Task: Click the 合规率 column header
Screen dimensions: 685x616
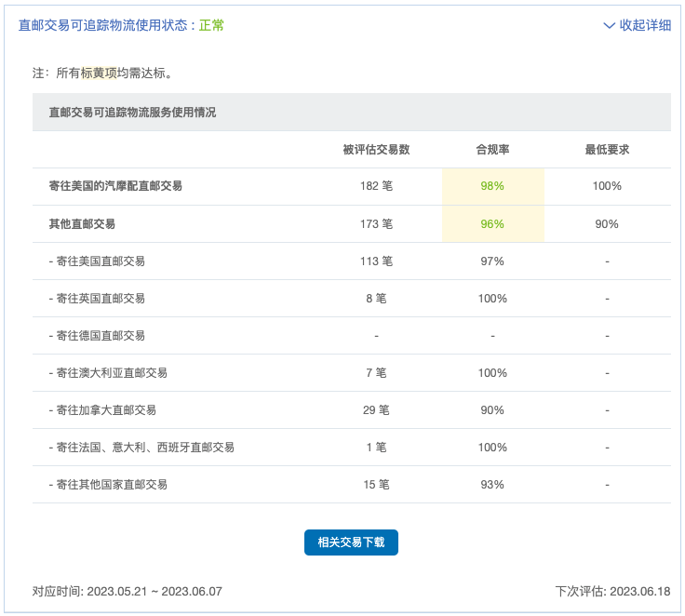Action: point(492,150)
